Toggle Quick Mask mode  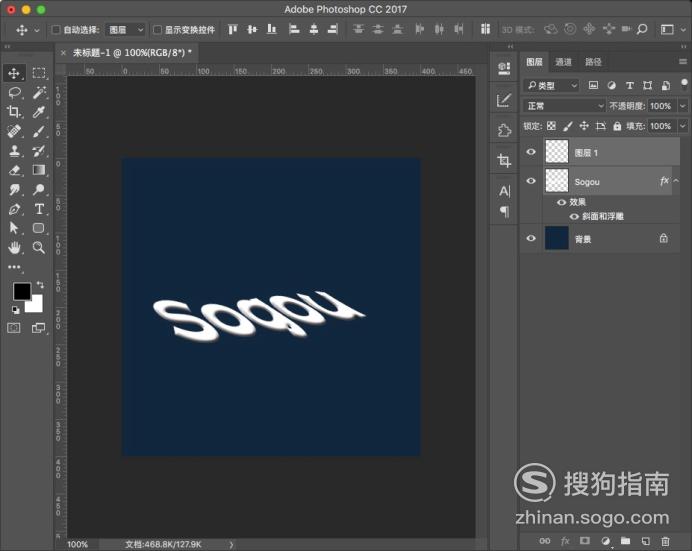click(14, 328)
